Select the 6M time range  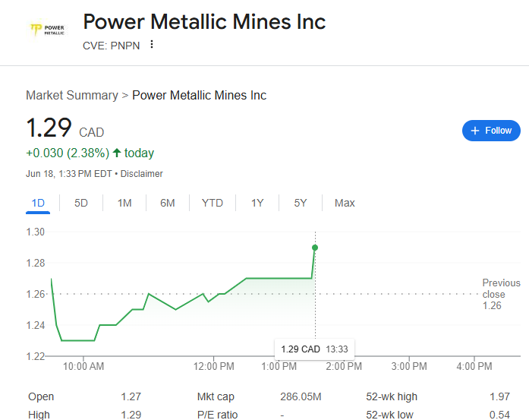[x=168, y=203]
